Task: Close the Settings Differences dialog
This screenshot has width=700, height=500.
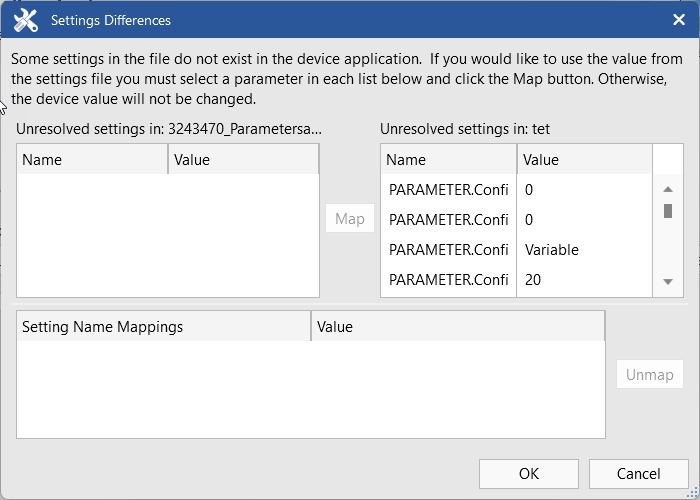Action: 678,20
